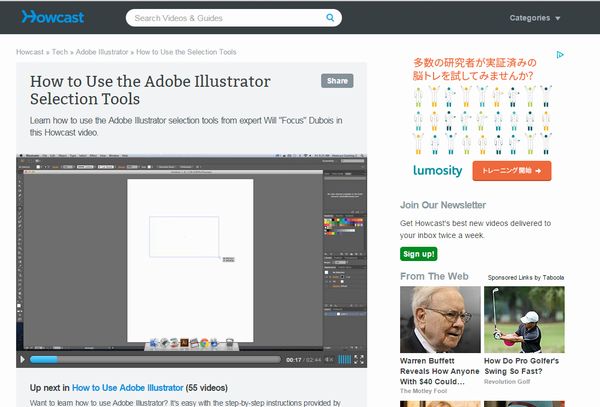Open the Categories dropdown
The height and width of the screenshot is (407, 600).
[535, 18]
